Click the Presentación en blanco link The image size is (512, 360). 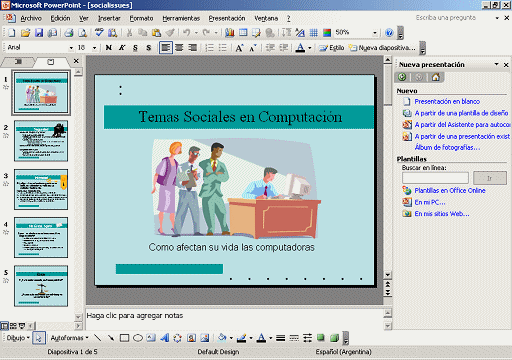(x=447, y=101)
